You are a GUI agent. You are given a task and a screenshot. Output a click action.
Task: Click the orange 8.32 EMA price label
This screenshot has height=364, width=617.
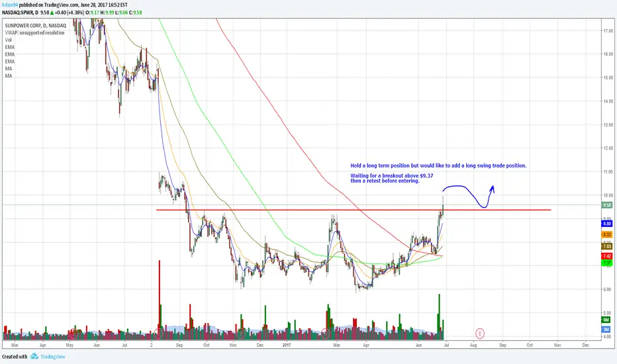pyautogui.click(x=607, y=234)
